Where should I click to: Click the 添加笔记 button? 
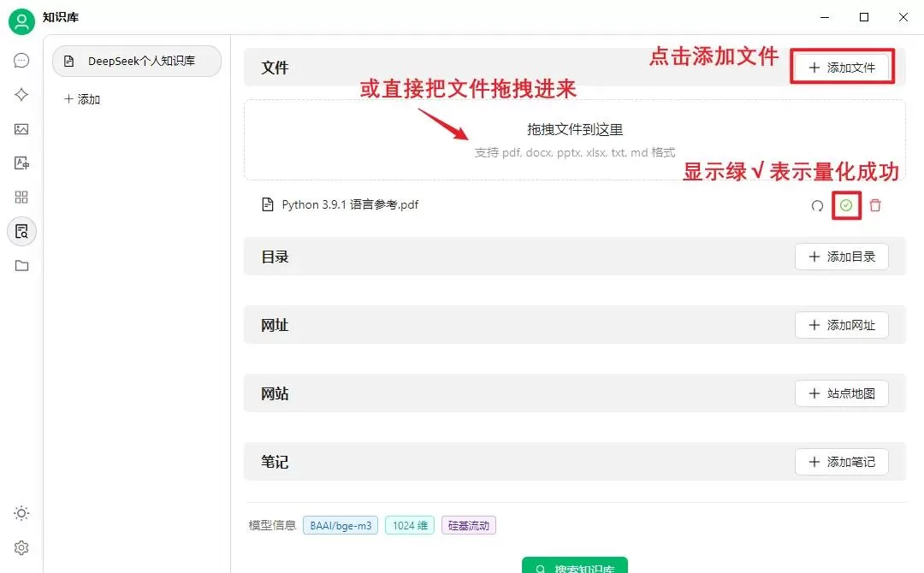click(x=842, y=462)
